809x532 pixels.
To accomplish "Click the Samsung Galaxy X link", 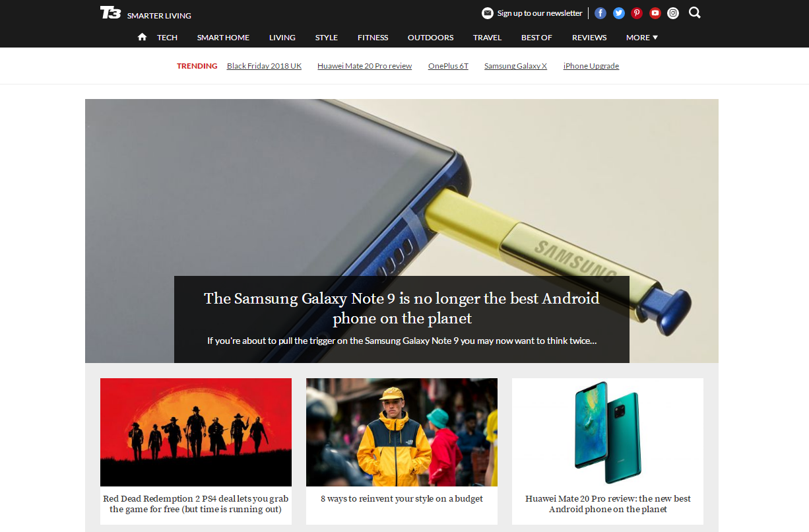I will 515,66.
